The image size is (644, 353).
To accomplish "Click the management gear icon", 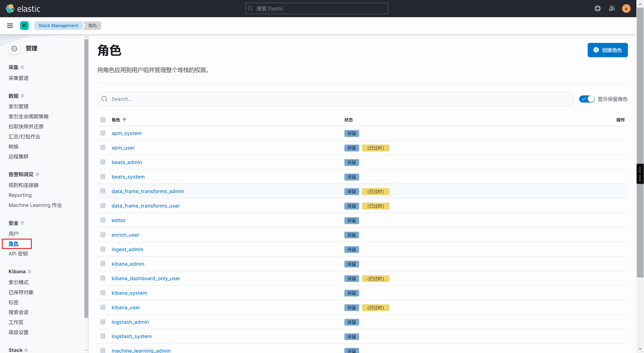I will (14, 48).
